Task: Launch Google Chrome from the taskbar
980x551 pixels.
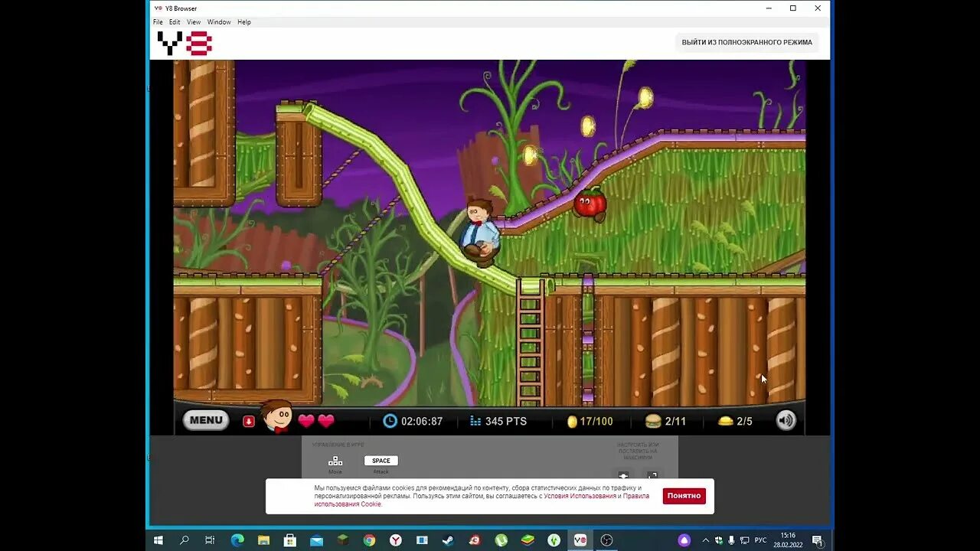Action: click(369, 540)
